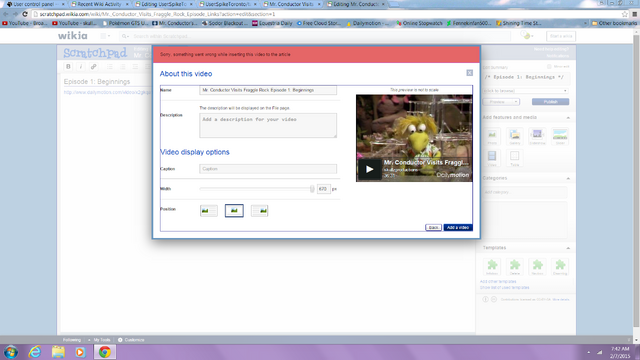
Task: Collapse the Templates section
Action: tap(568, 248)
